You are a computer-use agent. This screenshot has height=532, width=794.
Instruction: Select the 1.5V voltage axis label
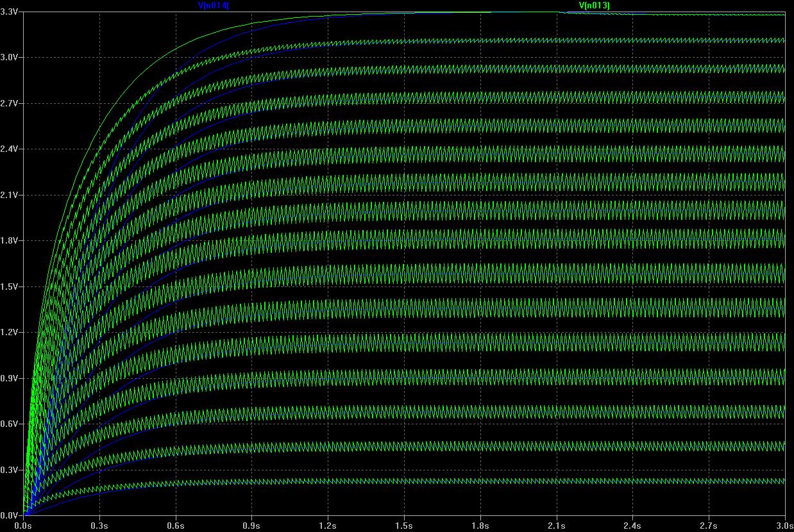(11, 287)
